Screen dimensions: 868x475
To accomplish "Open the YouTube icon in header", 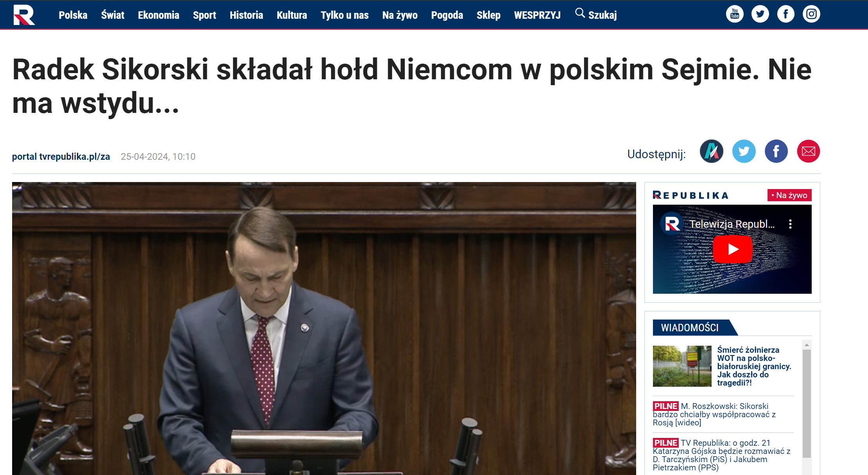I will (x=735, y=14).
